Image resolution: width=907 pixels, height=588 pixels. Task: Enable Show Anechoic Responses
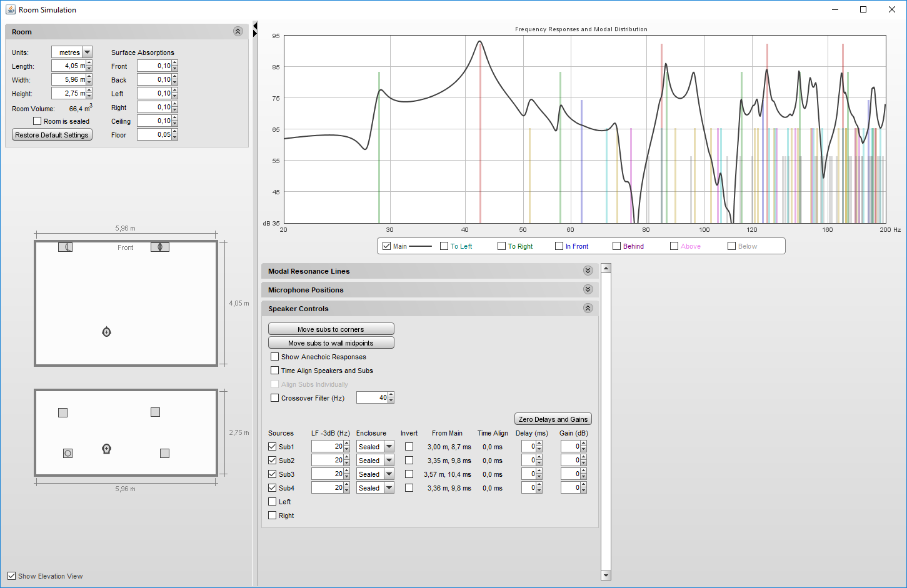point(274,357)
